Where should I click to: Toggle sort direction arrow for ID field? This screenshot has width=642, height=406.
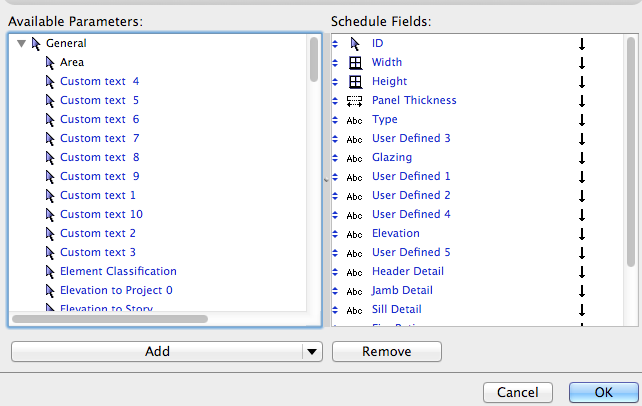581,44
